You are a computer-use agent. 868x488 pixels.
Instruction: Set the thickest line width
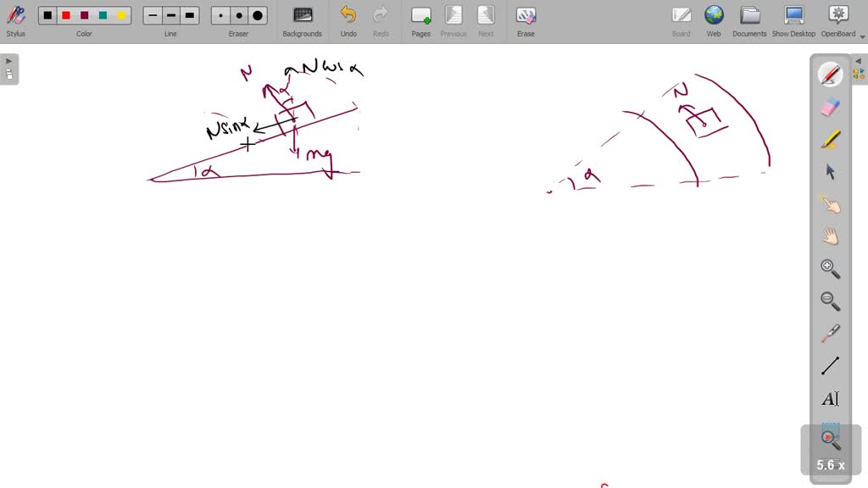pyautogui.click(x=190, y=15)
